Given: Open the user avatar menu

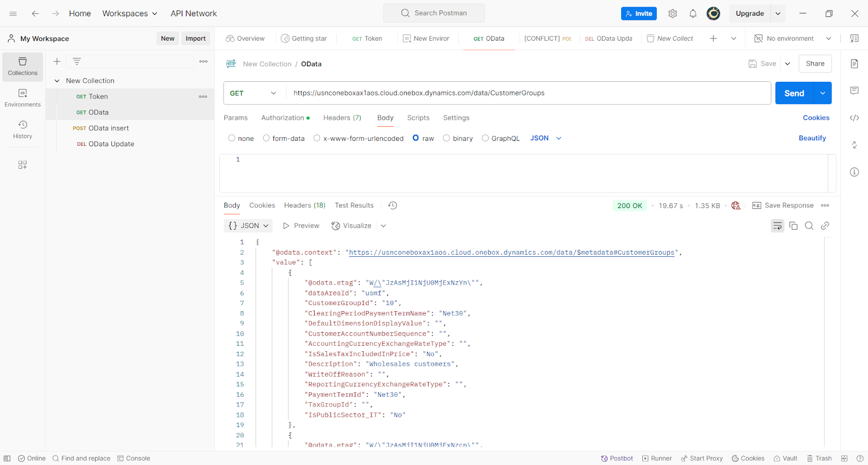Looking at the screenshot, I should pos(713,14).
